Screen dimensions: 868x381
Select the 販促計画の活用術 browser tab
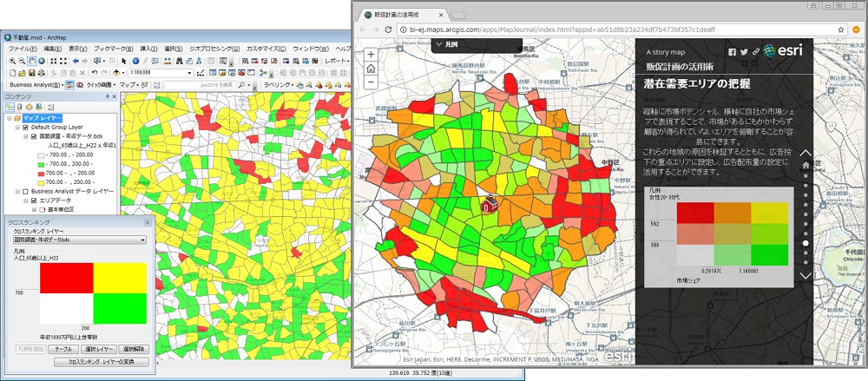tap(405, 15)
